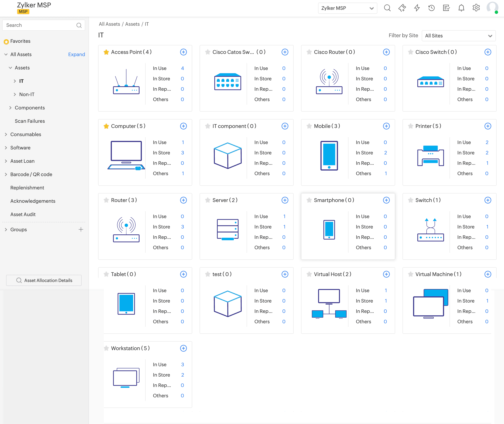
Task: Open the Filter by Site dropdown
Action: (458, 36)
